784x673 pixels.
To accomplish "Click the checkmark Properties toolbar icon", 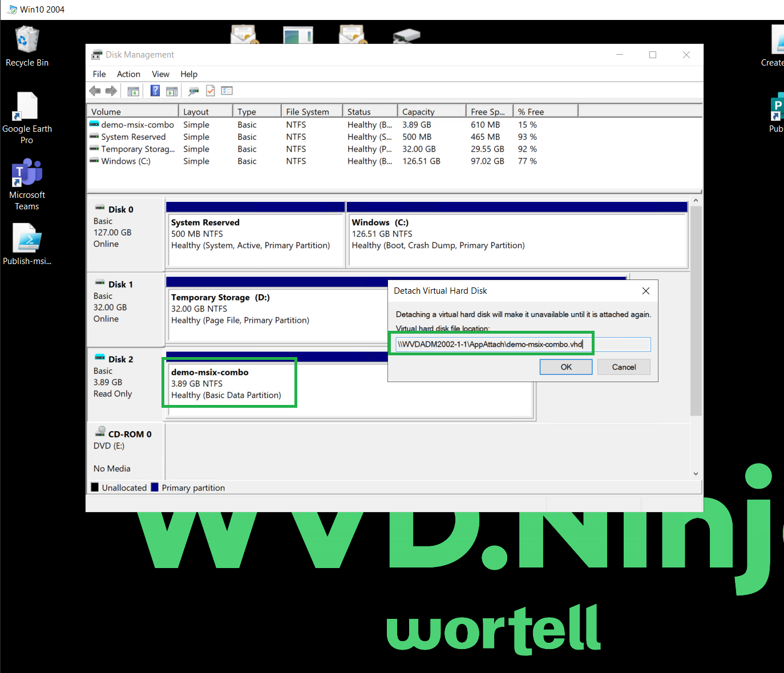I will [211, 91].
